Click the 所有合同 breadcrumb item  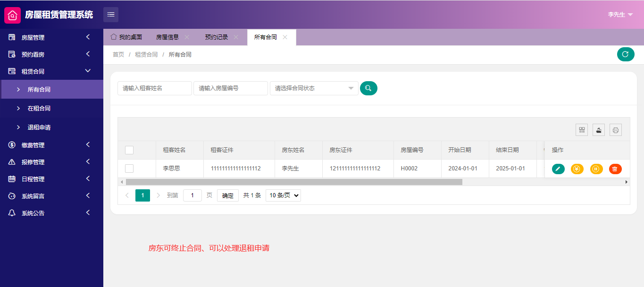point(180,55)
